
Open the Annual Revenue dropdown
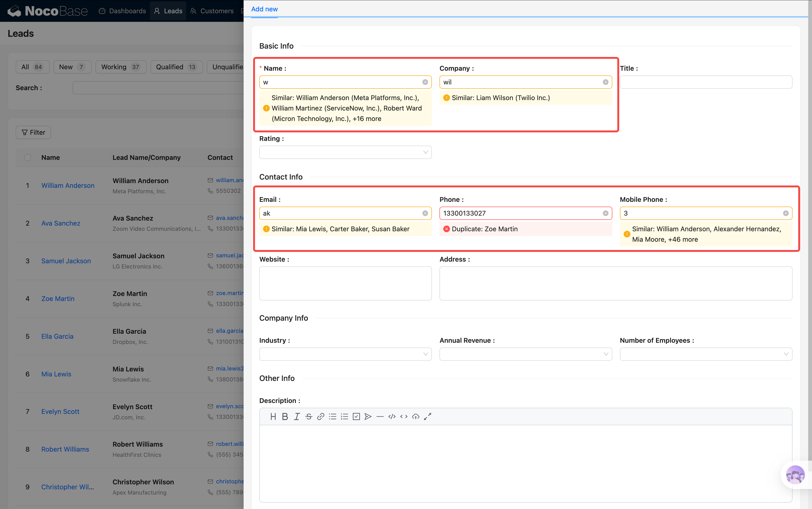pyautogui.click(x=525, y=354)
